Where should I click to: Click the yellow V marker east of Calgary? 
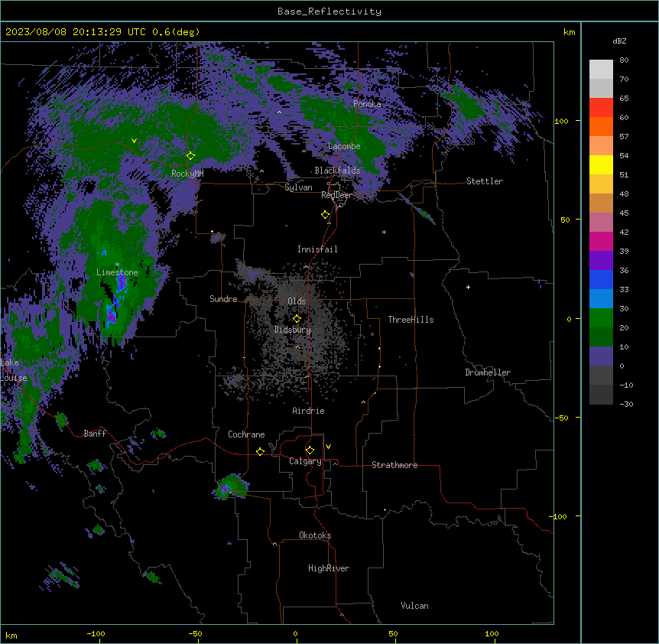pyautogui.click(x=328, y=447)
